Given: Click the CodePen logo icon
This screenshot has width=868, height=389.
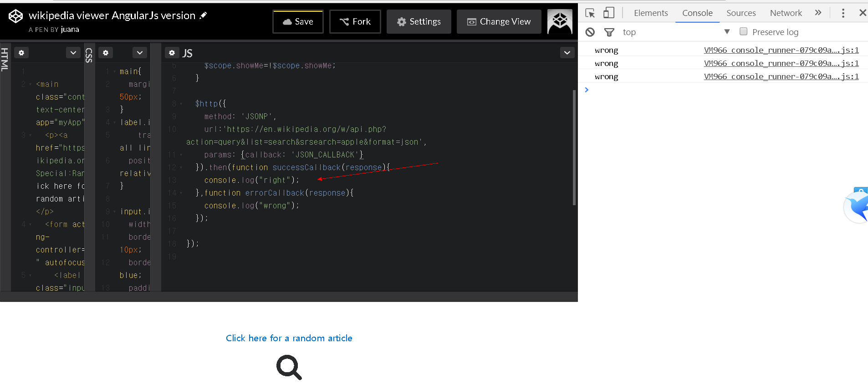Looking at the screenshot, I should [15, 16].
